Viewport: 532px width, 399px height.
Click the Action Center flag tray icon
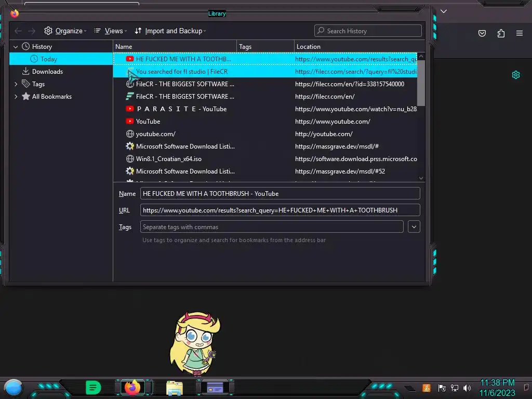442,388
